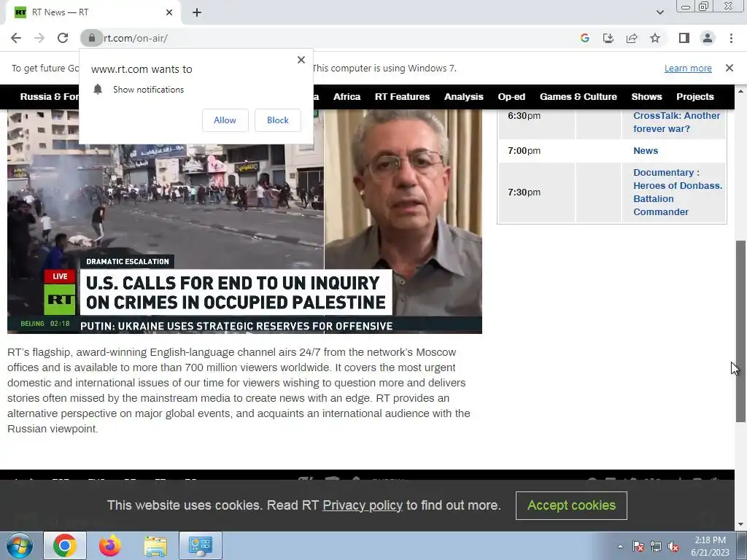Open the control panel taskbar app

click(201, 545)
